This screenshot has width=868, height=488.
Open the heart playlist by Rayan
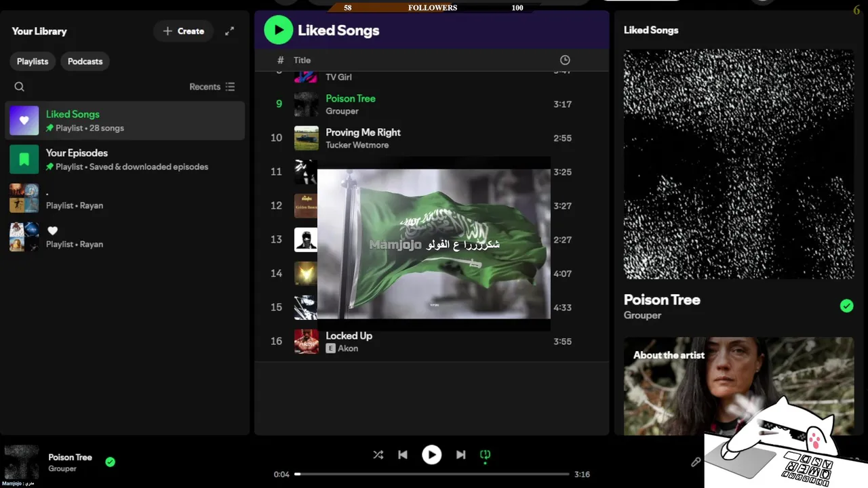click(x=125, y=237)
